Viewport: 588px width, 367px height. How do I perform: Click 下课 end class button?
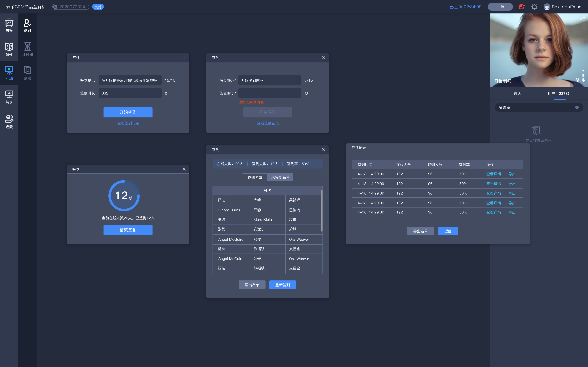pyautogui.click(x=500, y=6)
